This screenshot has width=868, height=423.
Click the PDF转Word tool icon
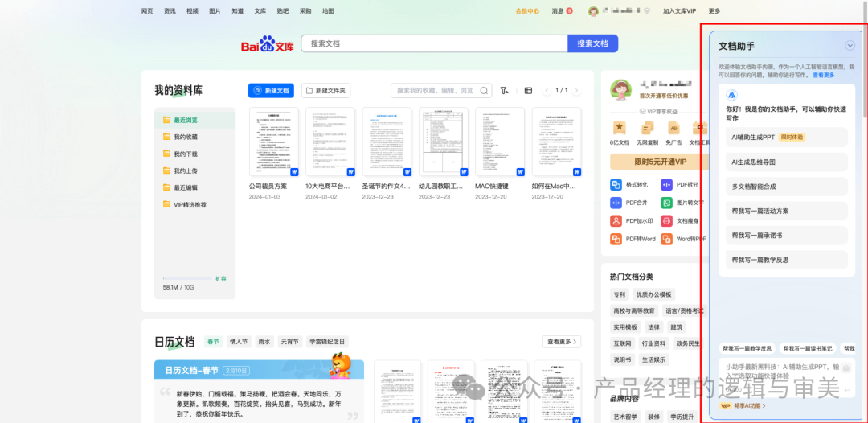pos(616,239)
